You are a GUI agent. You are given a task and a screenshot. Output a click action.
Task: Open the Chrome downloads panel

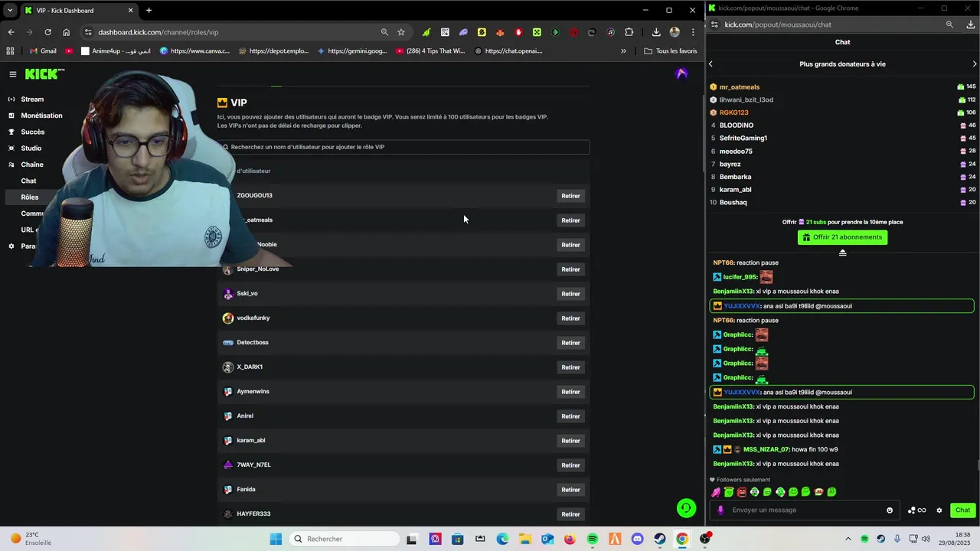point(656,32)
